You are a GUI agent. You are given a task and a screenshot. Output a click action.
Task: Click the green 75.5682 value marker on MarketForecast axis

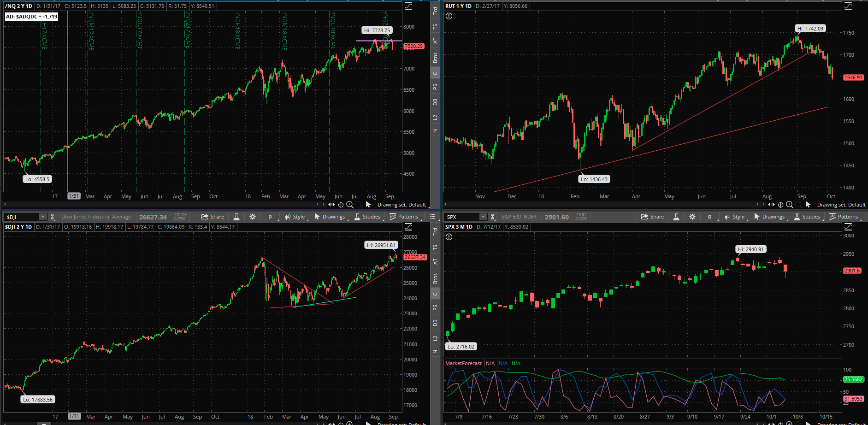click(x=853, y=379)
